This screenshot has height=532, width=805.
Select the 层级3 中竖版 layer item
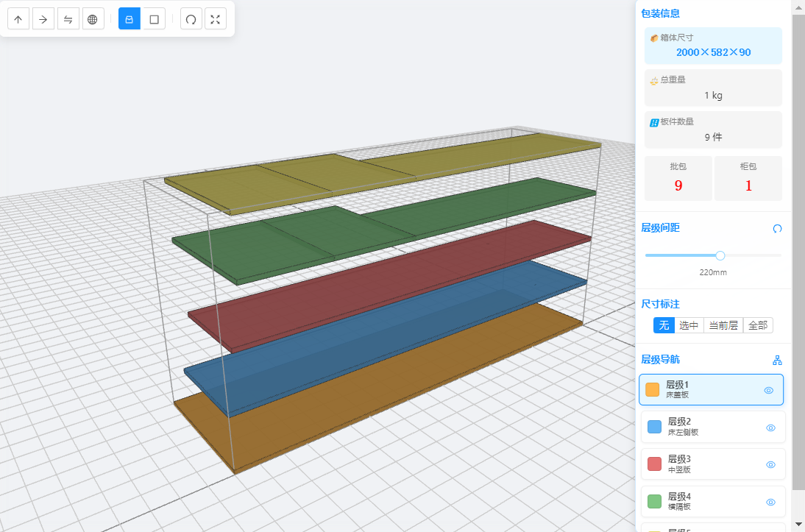699,464
